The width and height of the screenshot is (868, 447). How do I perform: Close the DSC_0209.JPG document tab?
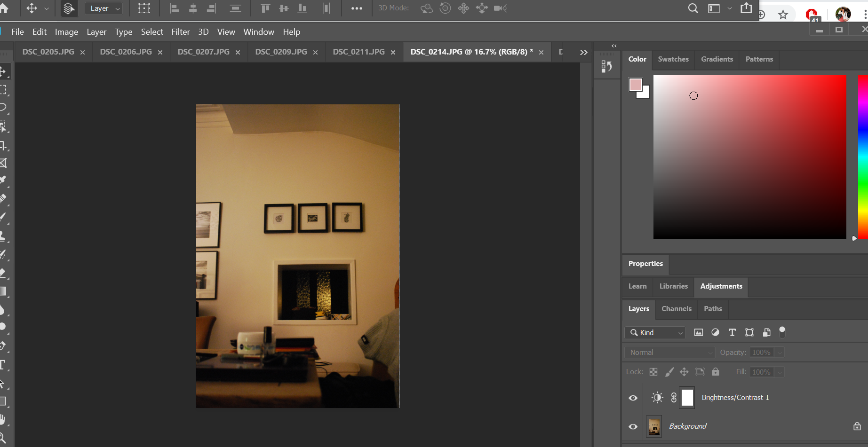tap(315, 52)
